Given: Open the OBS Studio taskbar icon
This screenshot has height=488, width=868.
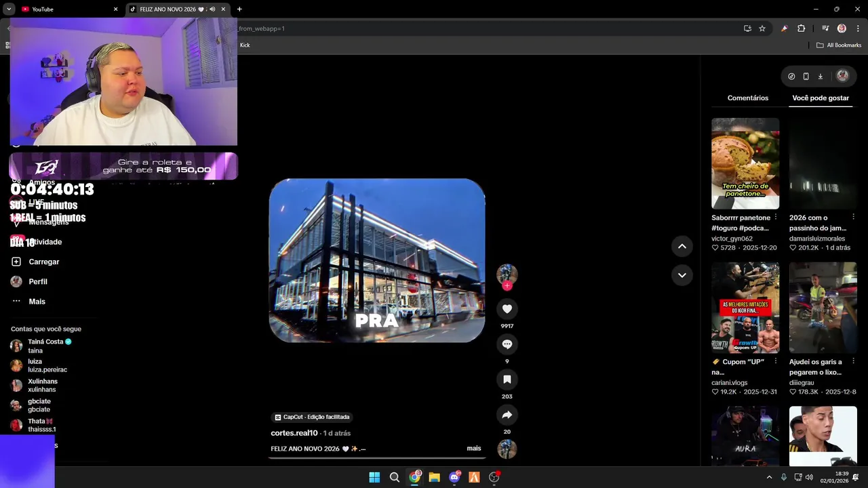Looking at the screenshot, I should click(494, 477).
